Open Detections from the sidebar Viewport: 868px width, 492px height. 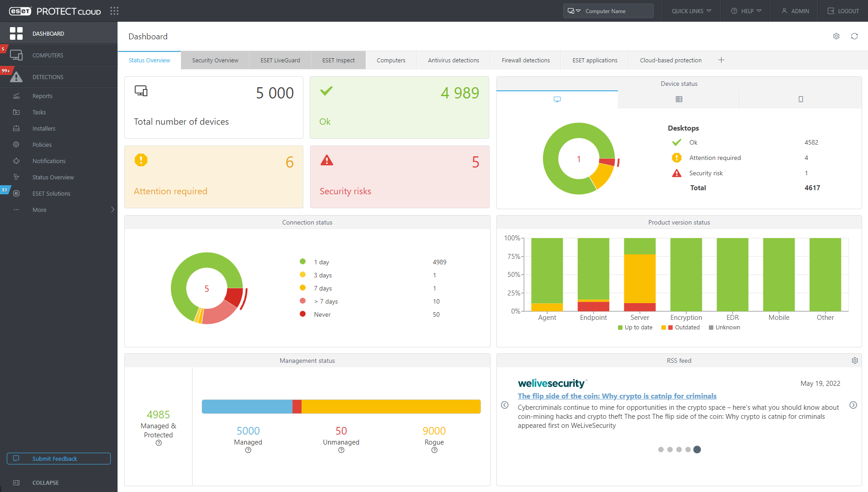[x=48, y=77]
